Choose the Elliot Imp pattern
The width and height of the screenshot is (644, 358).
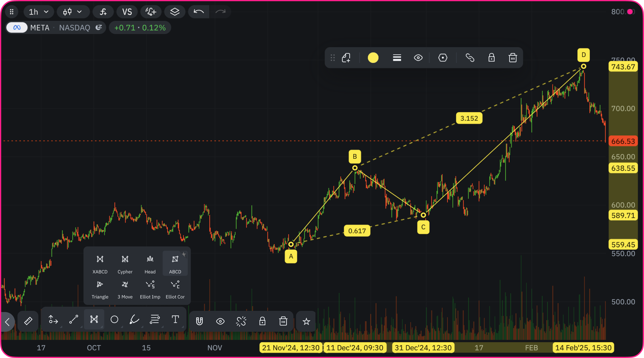[x=150, y=289]
